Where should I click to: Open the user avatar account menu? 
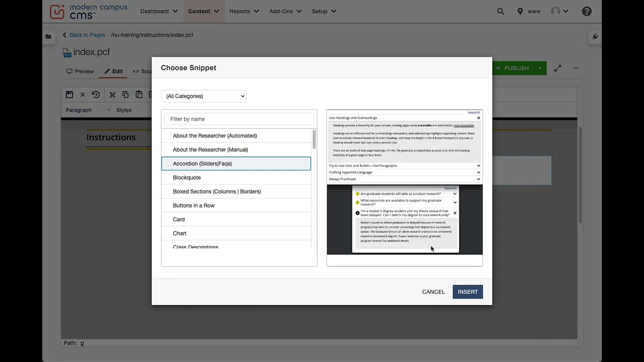[x=559, y=11]
